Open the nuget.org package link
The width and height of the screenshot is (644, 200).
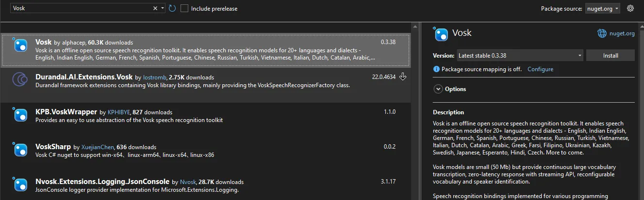click(622, 33)
